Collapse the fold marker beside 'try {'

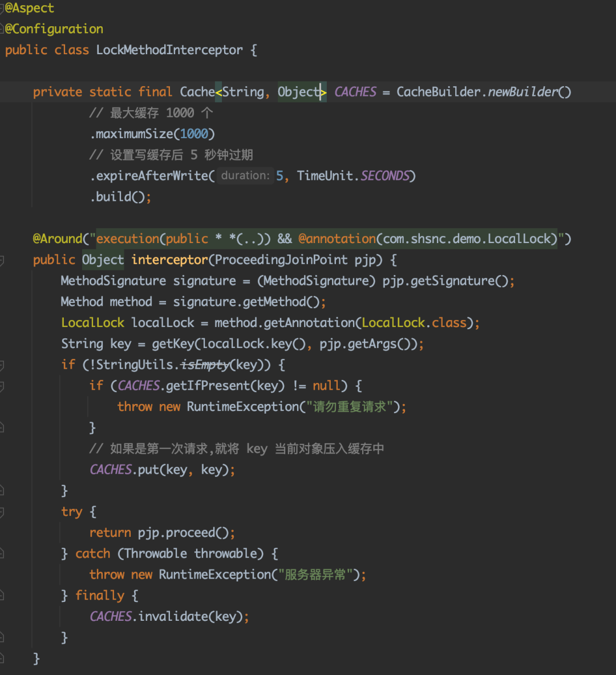point(2,512)
